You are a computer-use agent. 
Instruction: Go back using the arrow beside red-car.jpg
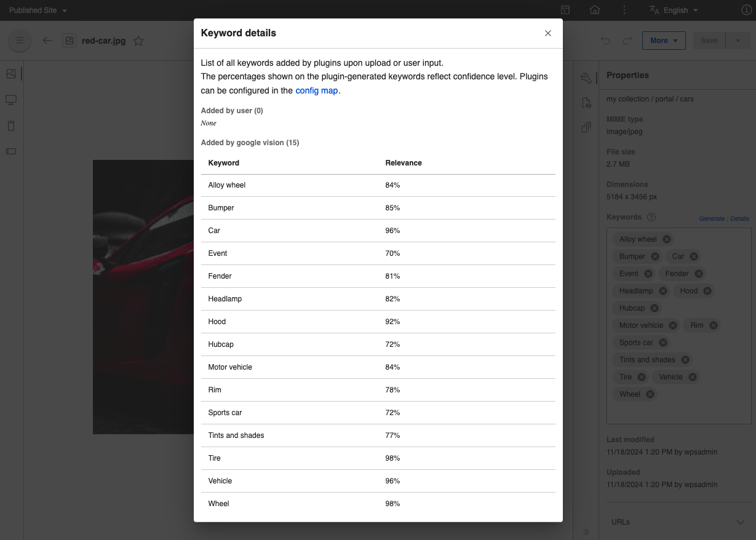(x=47, y=41)
